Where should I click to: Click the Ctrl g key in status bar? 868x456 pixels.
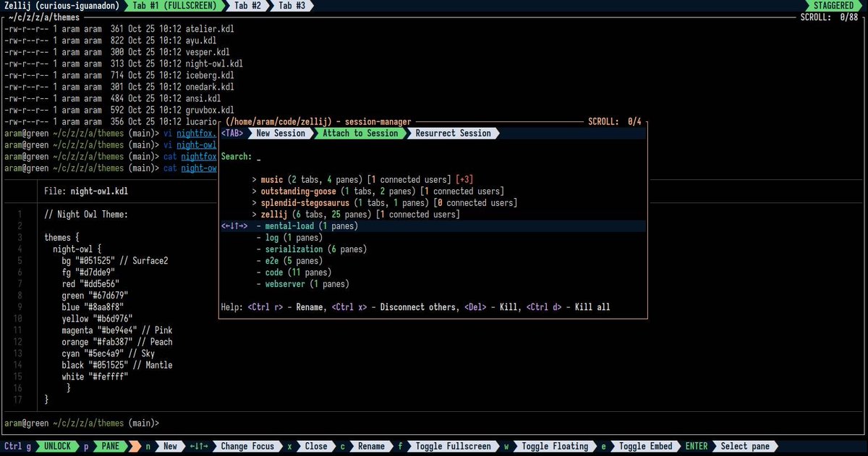(x=17, y=447)
